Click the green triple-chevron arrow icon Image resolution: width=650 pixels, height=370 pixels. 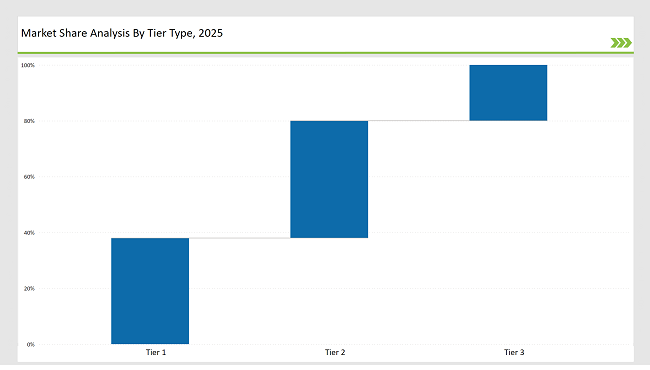coord(621,43)
